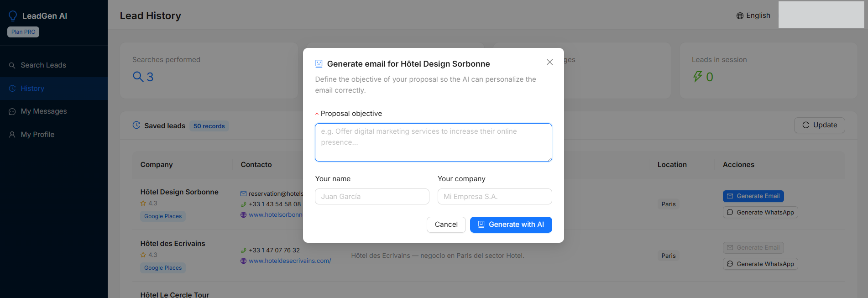This screenshot has height=298, width=868.
Task: Click the LeadGen AI lightbulb logo
Action: coord(13,16)
